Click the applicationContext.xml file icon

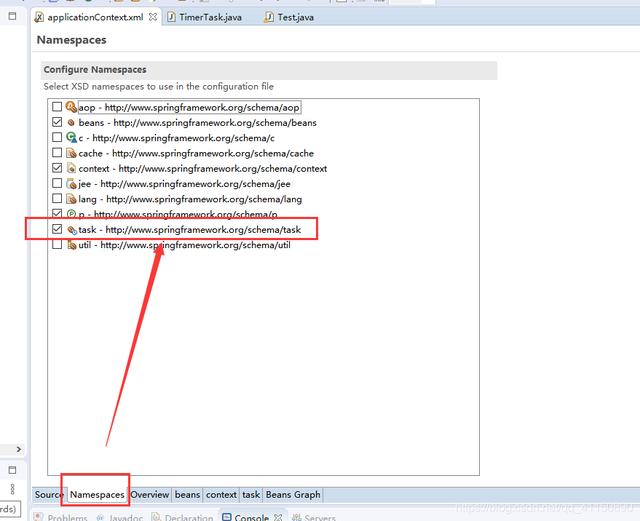coord(39,17)
